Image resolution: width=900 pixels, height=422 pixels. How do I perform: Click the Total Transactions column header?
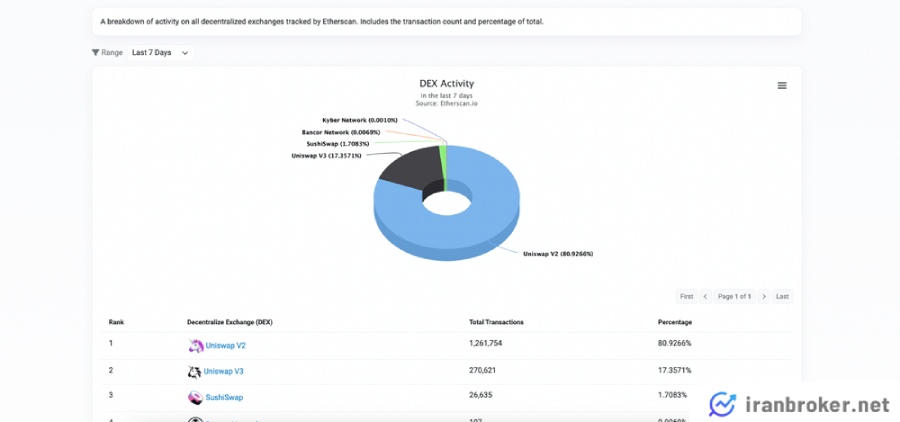[496, 322]
